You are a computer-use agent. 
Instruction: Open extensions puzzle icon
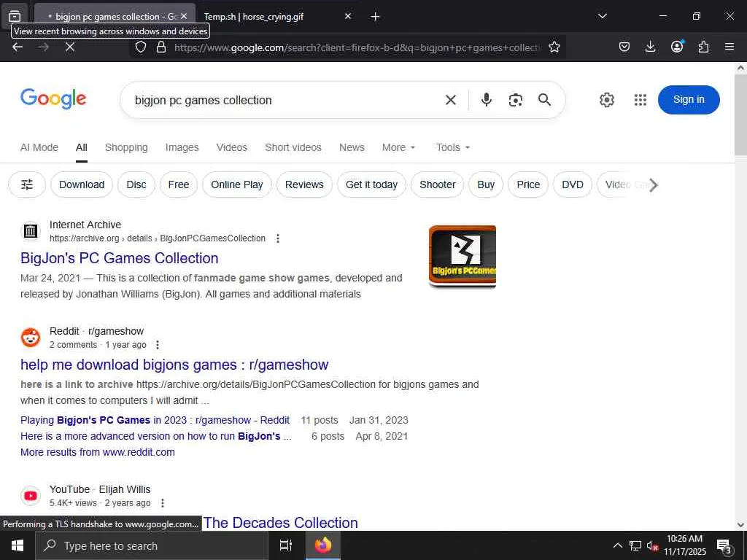[x=703, y=47]
